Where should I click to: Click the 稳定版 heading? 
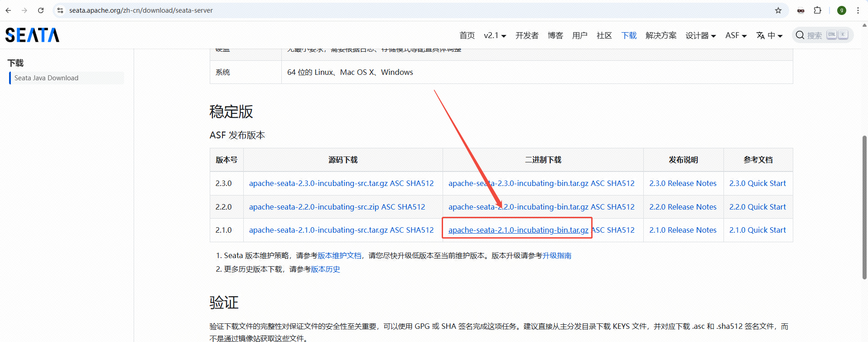click(231, 112)
